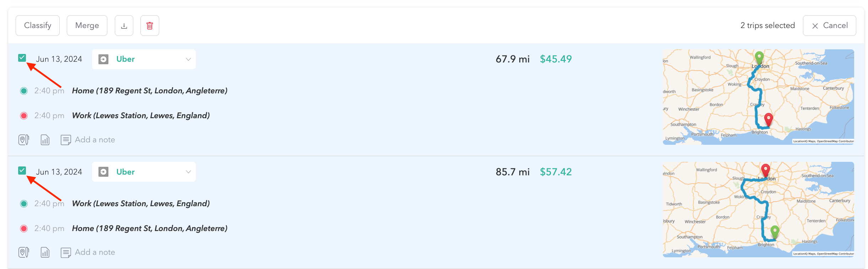Screen dimensions: 868x269
Task: Open the map thumbnail of the second trip
Action: [x=759, y=209]
